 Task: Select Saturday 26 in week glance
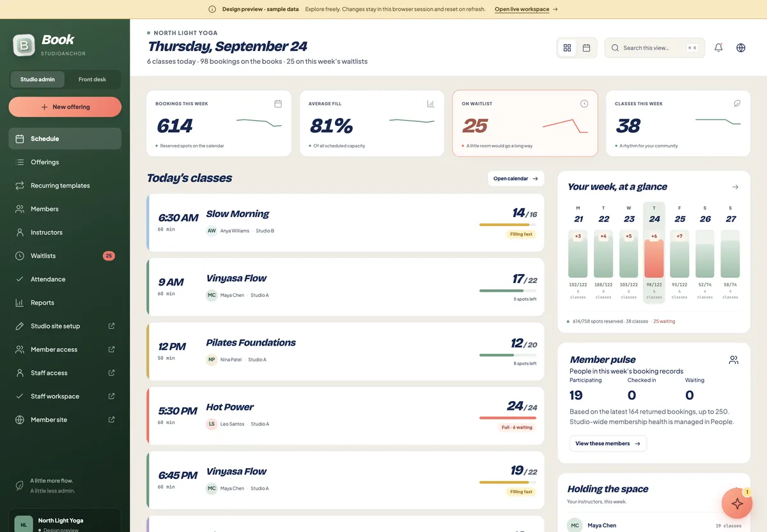coord(705,252)
